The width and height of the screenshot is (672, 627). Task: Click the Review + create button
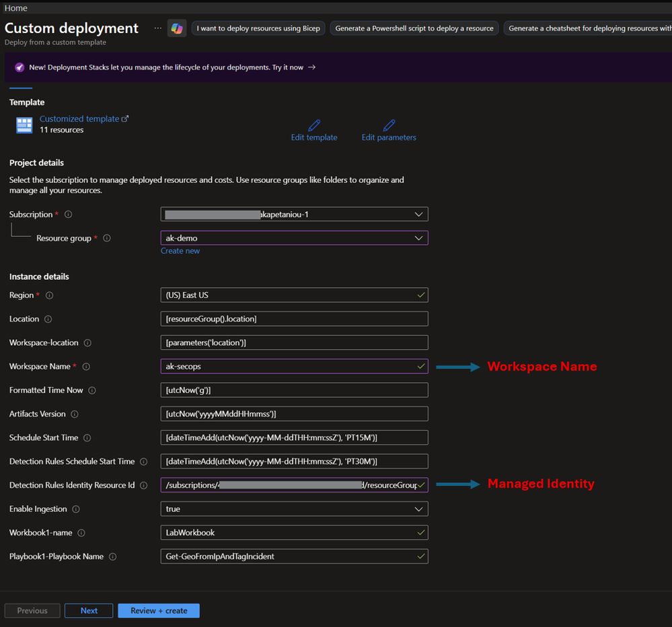tap(159, 611)
